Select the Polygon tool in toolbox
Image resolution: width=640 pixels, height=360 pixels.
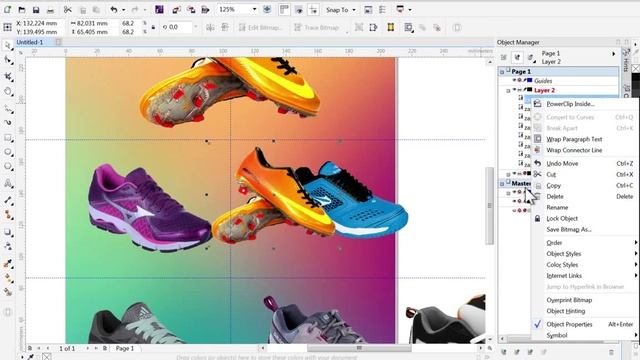coord(8,167)
